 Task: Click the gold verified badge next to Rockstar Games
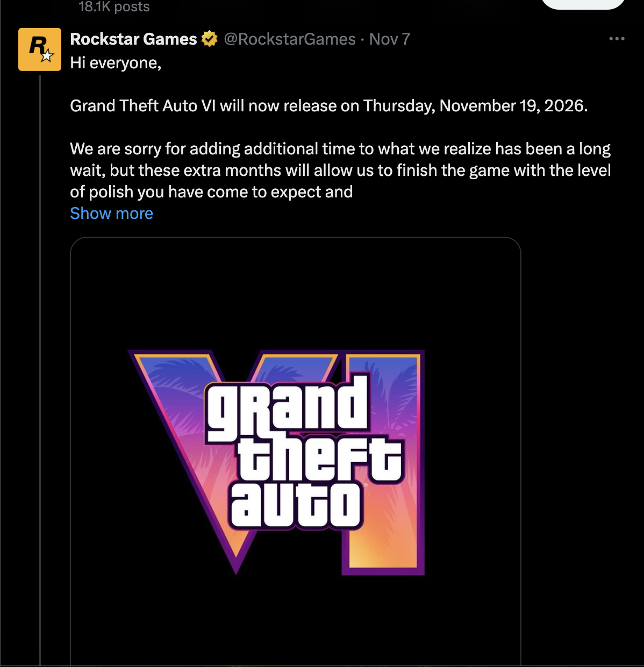pyautogui.click(x=209, y=38)
